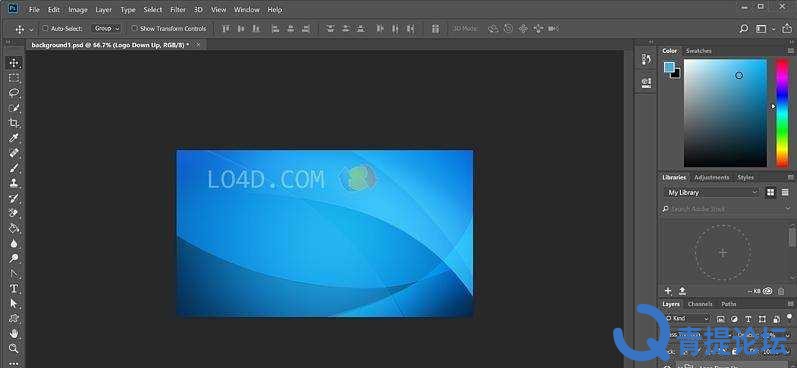Enable Show Transform Controls checkbox
Viewport: 797px width, 368px height.
pos(134,28)
